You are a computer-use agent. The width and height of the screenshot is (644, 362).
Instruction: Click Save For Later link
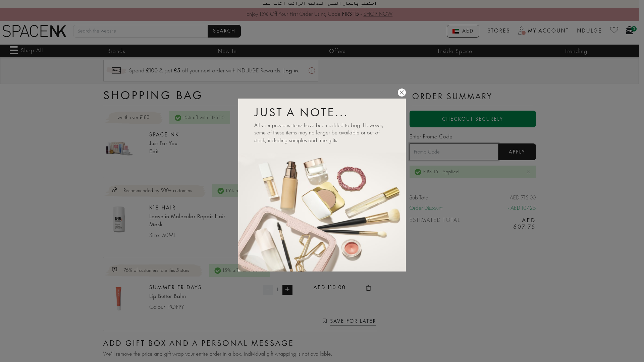353,321
